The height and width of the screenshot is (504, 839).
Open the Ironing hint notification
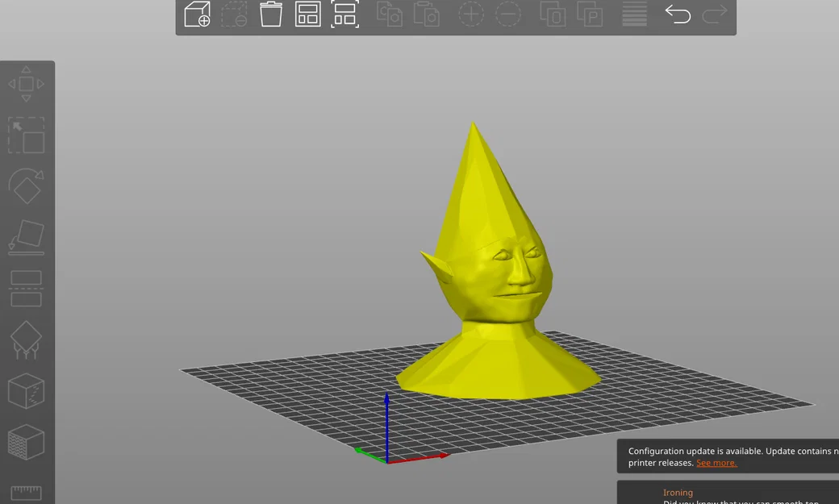tap(678, 493)
